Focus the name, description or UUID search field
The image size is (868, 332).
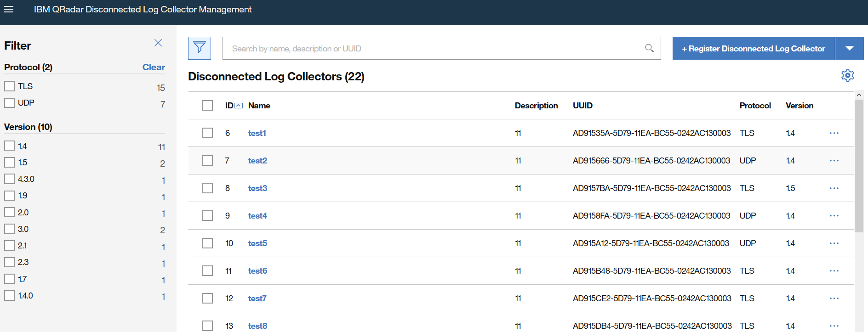point(432,48)
